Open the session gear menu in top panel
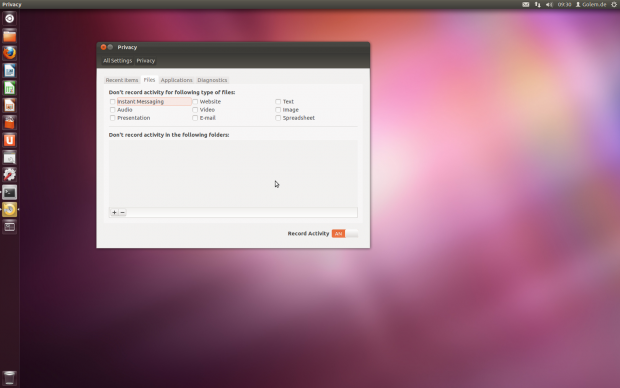This screenshot has height=388, width=620. (614, 4)
